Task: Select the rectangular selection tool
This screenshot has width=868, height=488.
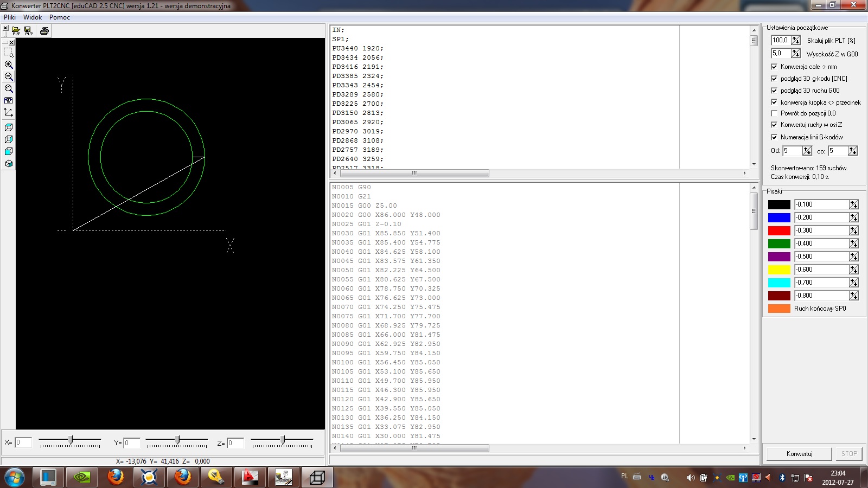Action: (x=9, y=53)
